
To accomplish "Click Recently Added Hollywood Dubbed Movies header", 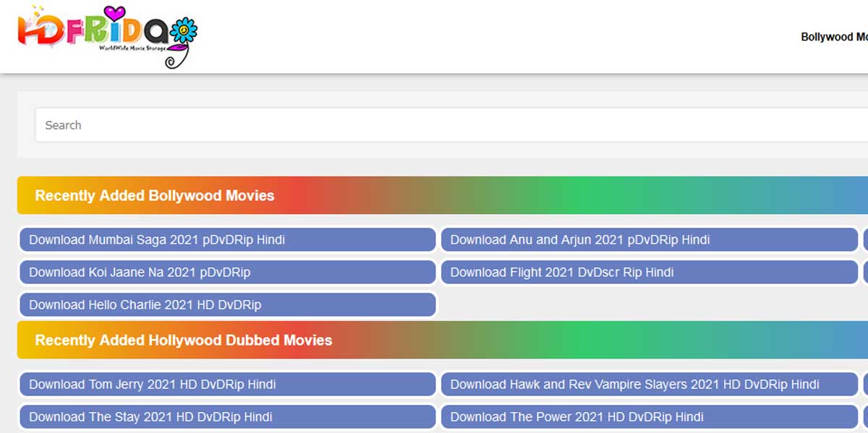I will click(443, 340).
